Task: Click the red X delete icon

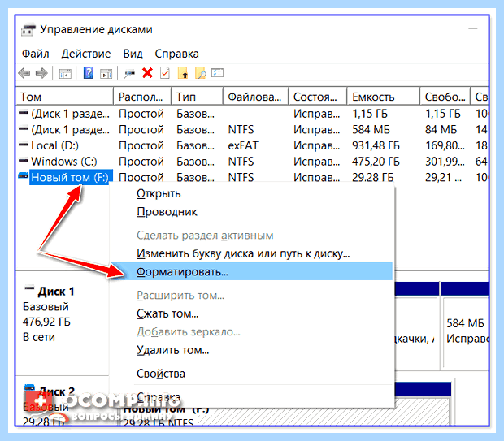Action: point(147,73)
